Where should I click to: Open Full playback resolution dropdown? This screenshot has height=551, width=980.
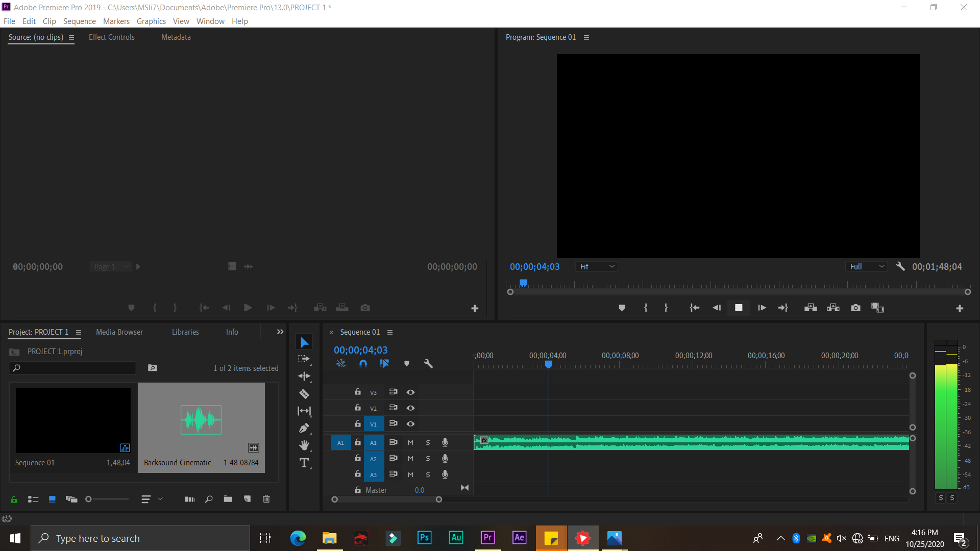pyautogui.click(x=867, y=267)
